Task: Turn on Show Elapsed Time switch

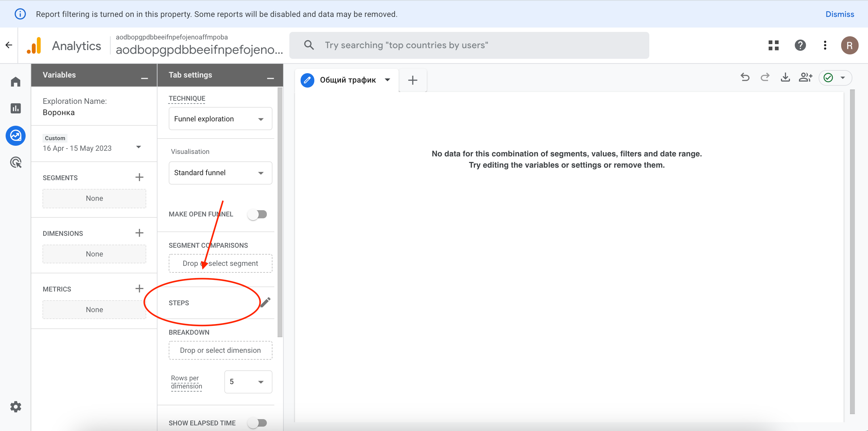Action: pos(257,423)
